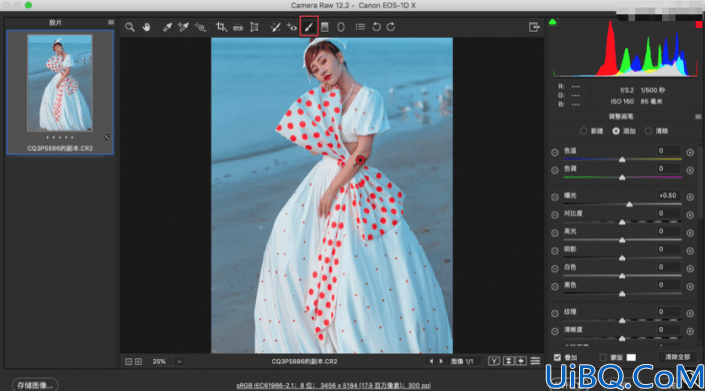Open Adjustment Brush panel menu

click(698, 116)
